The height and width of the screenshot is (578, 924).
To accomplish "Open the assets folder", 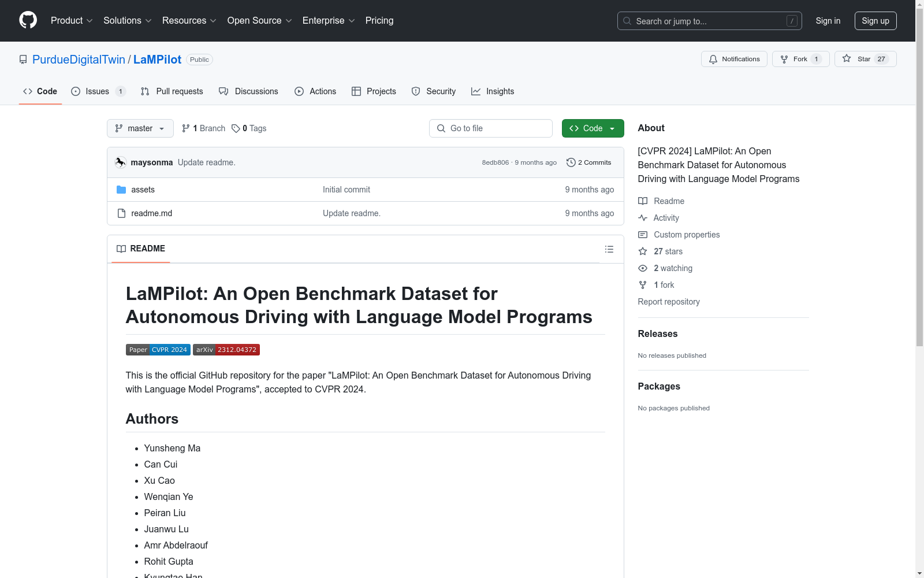I will pos(143,190).
